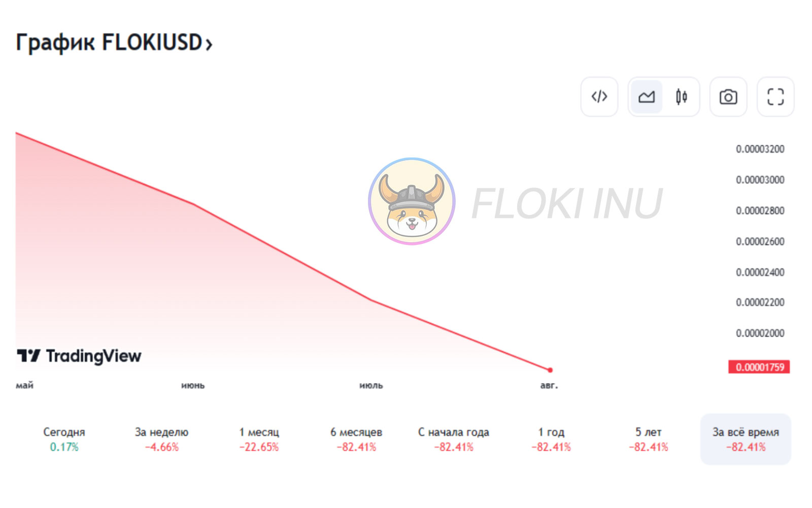Click the Floki Inu coin logo
This screenshot has height=508, width=812.
[x=412, y=201]
